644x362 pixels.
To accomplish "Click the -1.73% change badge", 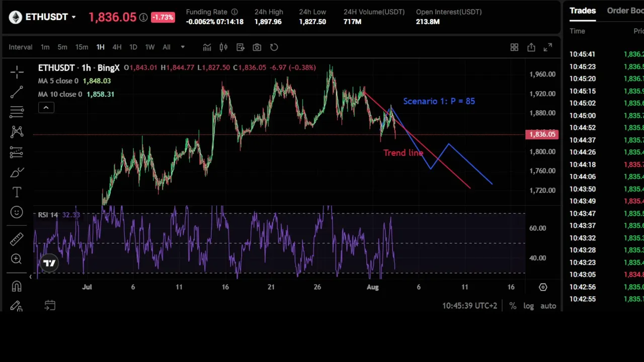I will (163, 17).
